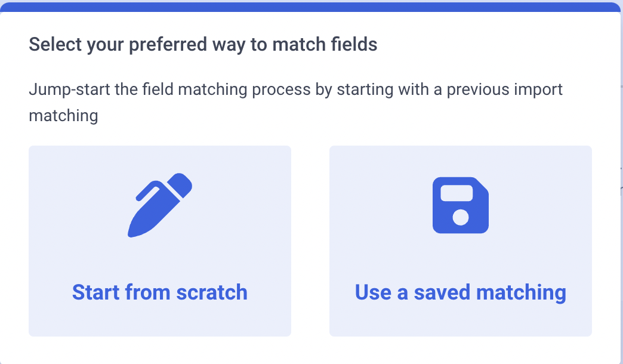
Task: Click the words previous import in description
Action: (505, 90)
